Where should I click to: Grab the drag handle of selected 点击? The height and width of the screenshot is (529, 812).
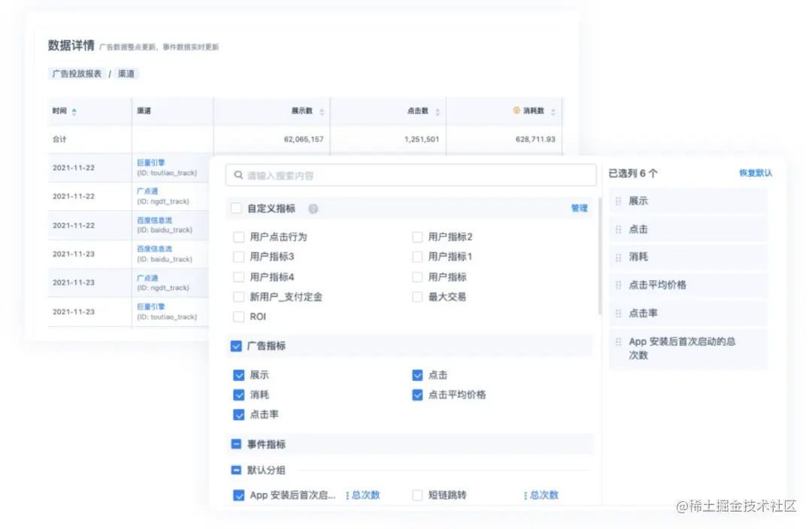click(x=618, y=229)
